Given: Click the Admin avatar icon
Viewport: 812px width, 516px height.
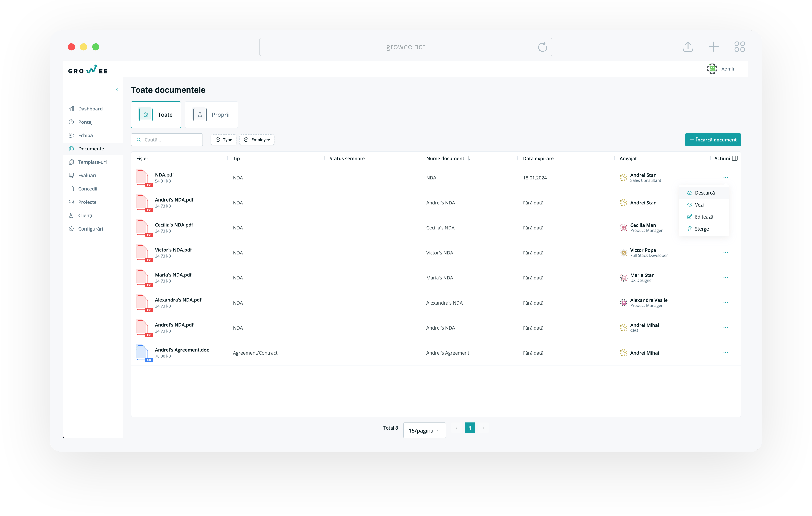Looking at the screenshot, I should [712, 69].
